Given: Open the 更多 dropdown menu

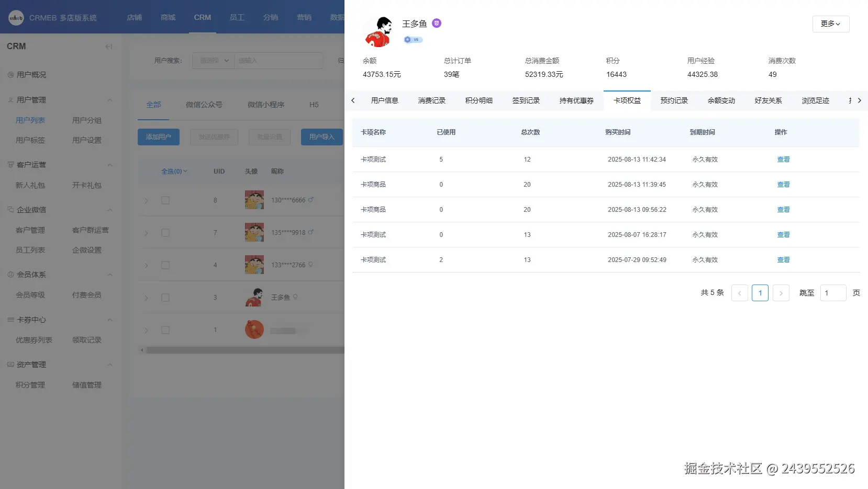Looking at the screenshot, I should pos(831,24).
